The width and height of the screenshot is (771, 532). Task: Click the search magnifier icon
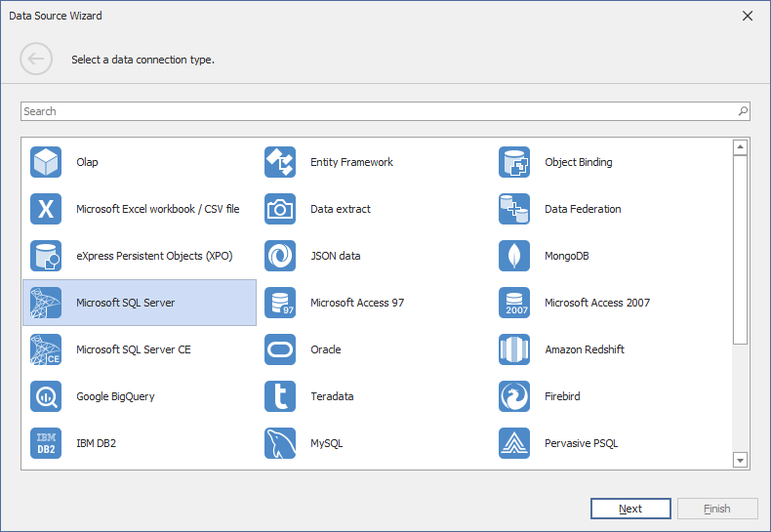coord(743,111)
